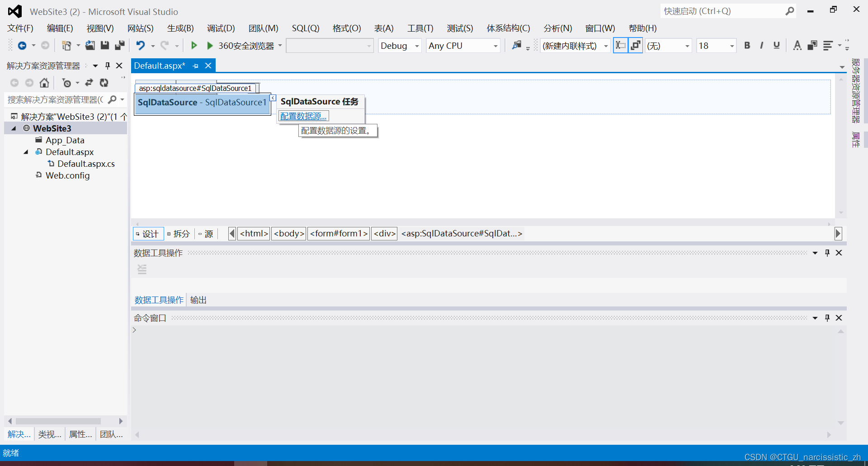
Task: Pin the 数据工具操作 panel
Action: click(827, 253)
